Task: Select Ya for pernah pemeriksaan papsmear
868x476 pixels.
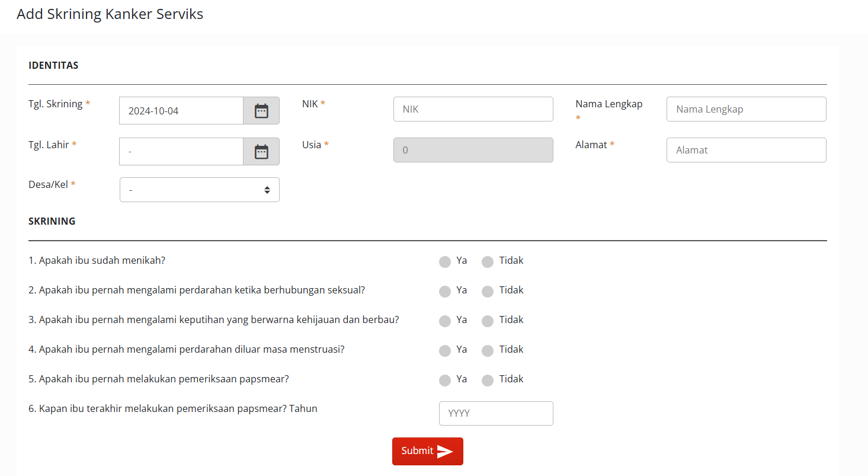Action: pyautogui.click(x=445, y=381)
